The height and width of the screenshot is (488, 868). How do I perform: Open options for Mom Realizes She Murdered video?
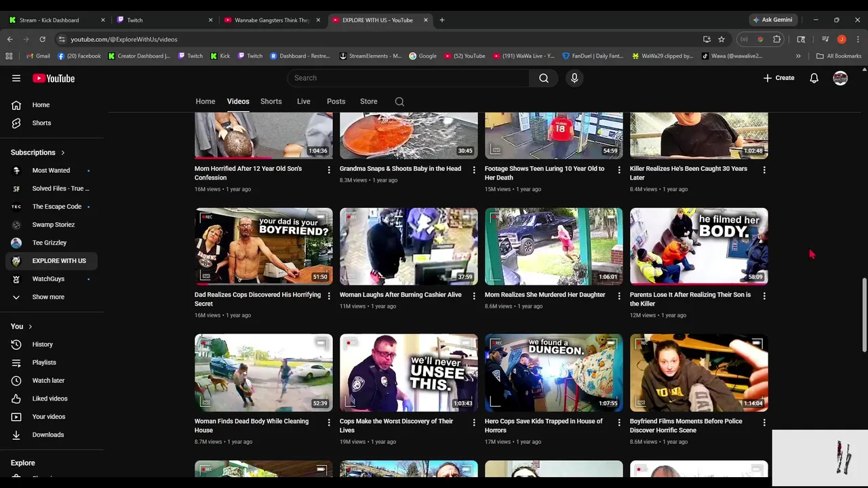(x=619, y=296)
